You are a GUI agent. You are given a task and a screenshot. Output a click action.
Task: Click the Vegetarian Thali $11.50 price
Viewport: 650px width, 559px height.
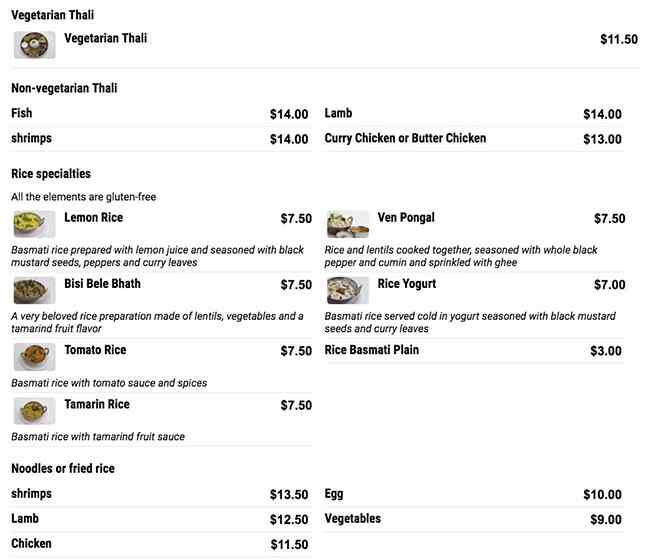[x=618, y=39]
